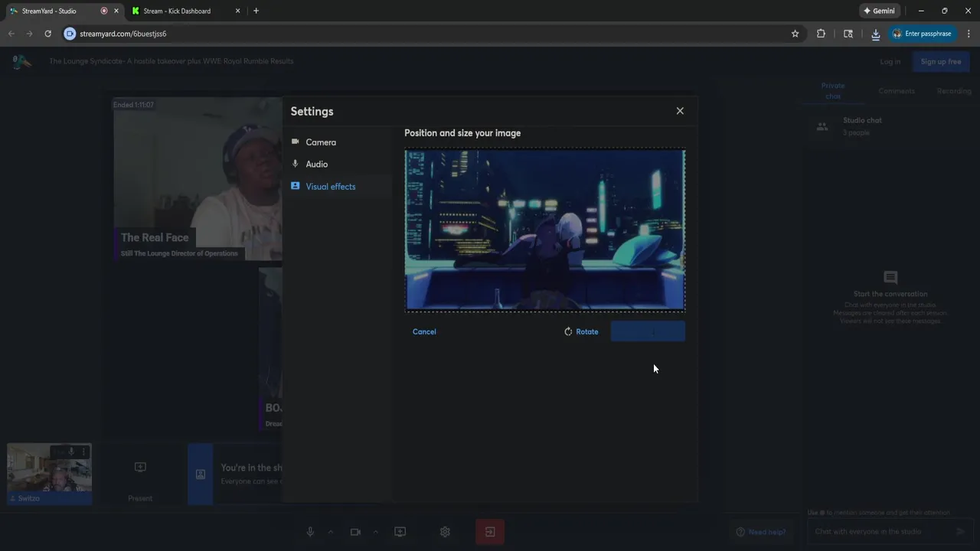
Task: Toggle the camera in the bottom toolbar
Action: [x=355, y=532]
